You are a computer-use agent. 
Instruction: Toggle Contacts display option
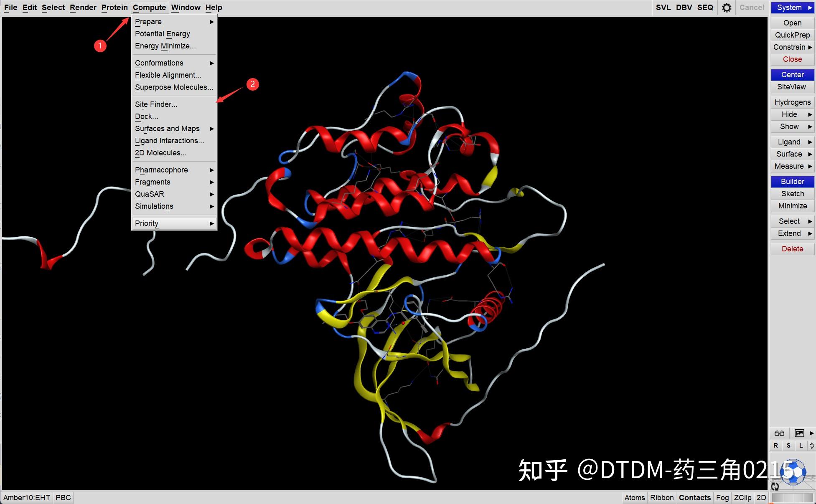(694, 497)
